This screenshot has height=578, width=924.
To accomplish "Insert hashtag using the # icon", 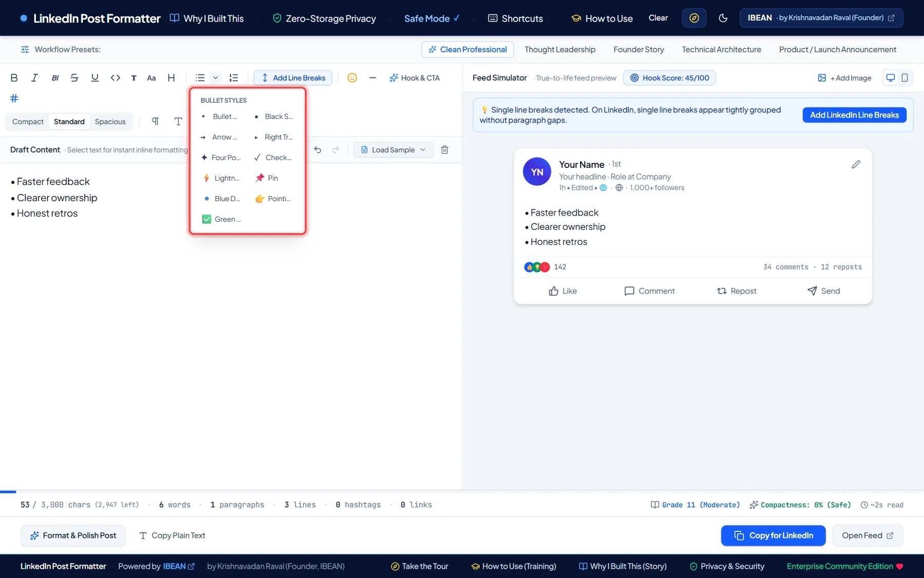I will 14,98.
